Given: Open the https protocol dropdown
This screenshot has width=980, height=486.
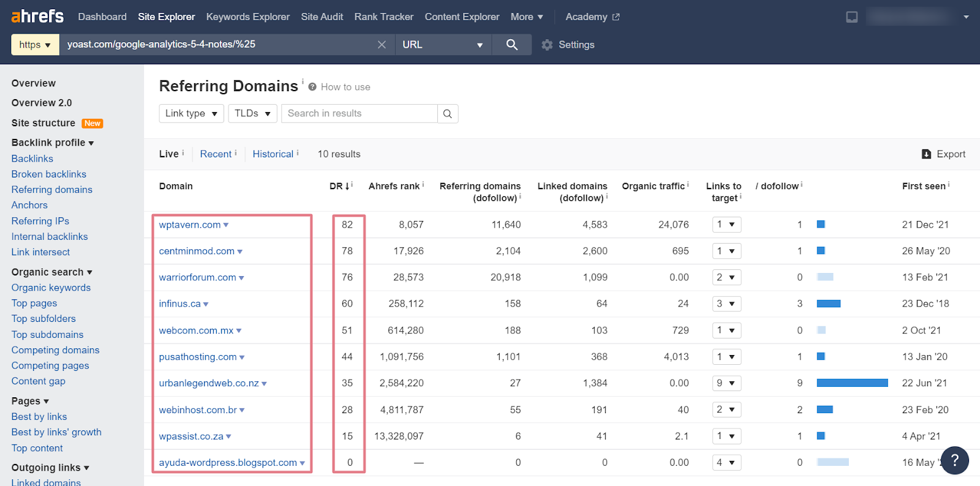Looking at the screenshot, I should coord(35,45).
